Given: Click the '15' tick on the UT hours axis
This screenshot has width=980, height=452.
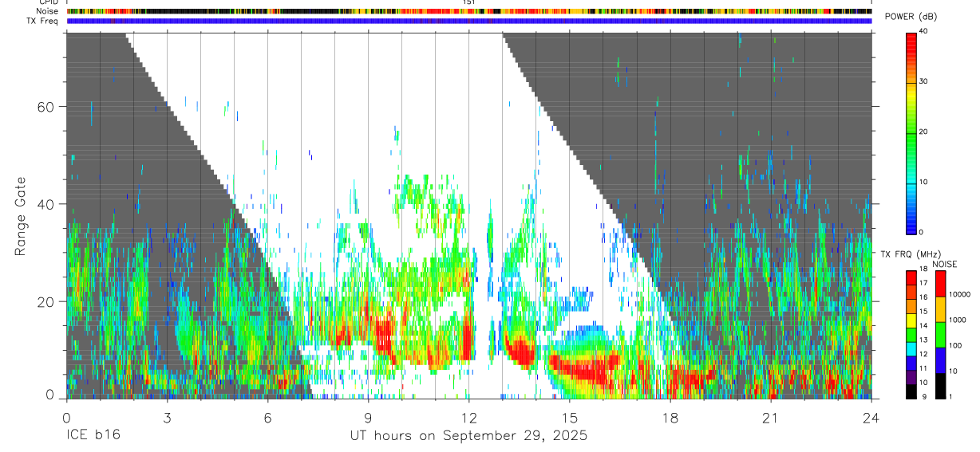Looking at the screenshot, I should (570, 417).
